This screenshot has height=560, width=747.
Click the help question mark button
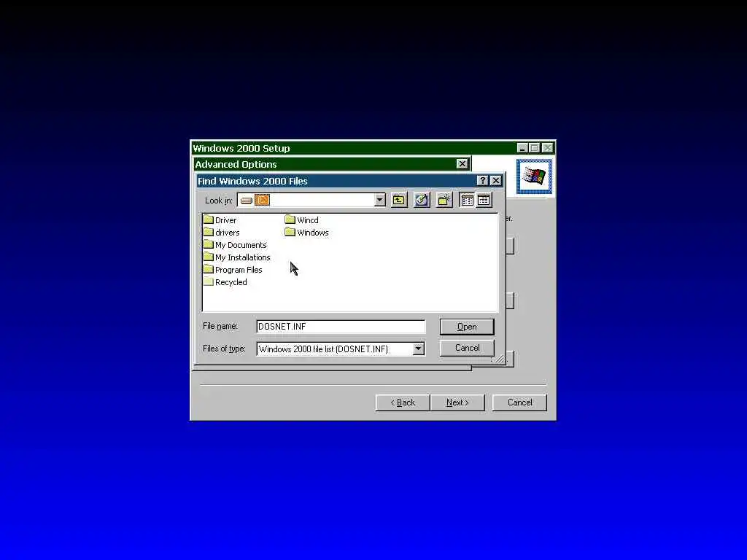click(483, 181)
